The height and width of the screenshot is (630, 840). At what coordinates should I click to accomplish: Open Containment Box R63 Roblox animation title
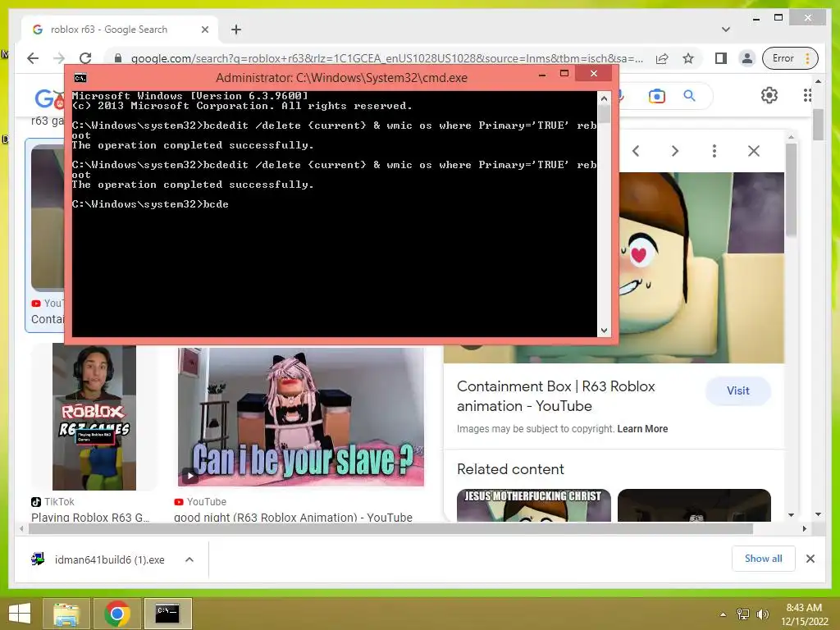pos(556,396)
